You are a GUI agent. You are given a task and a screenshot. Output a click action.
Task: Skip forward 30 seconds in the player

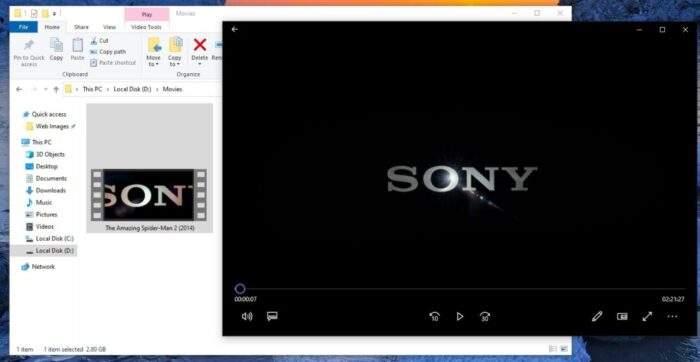tap(484, 316)
